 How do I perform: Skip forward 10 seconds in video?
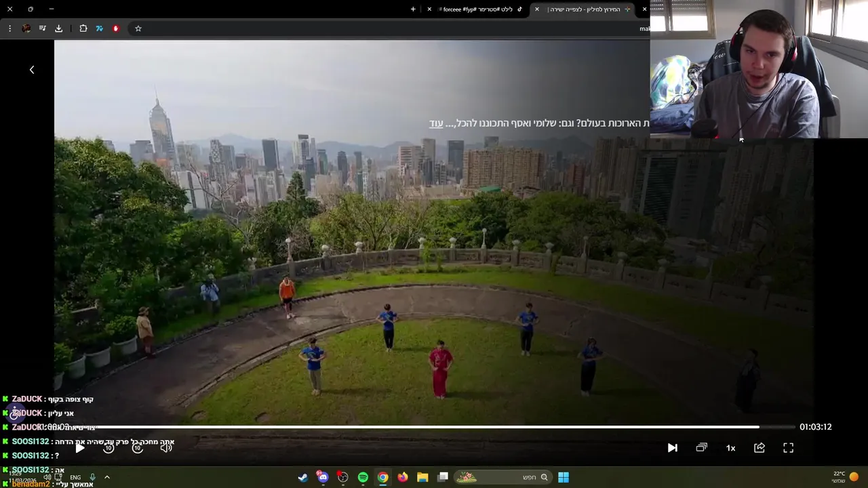pos(137,448)
